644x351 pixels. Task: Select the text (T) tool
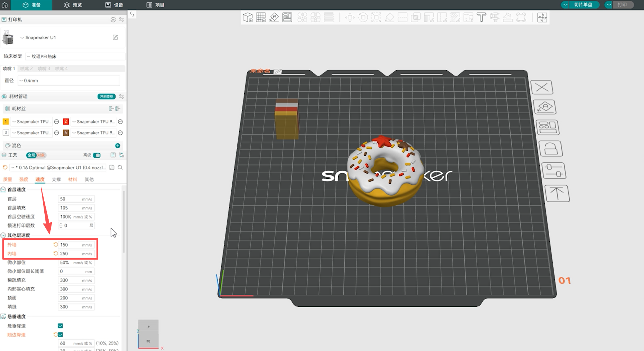tap(481, 17)
